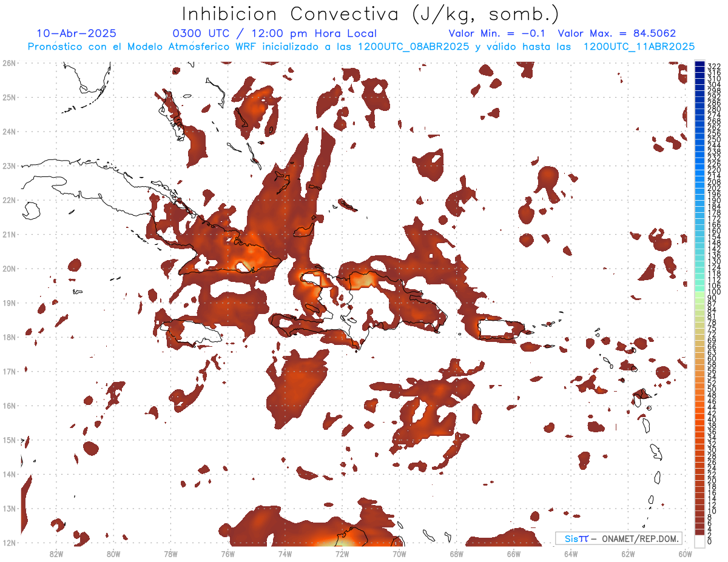This screenshot has width=728, height=562.
Task: Click the 21N latitude label
Action: [x=9, y=234]
